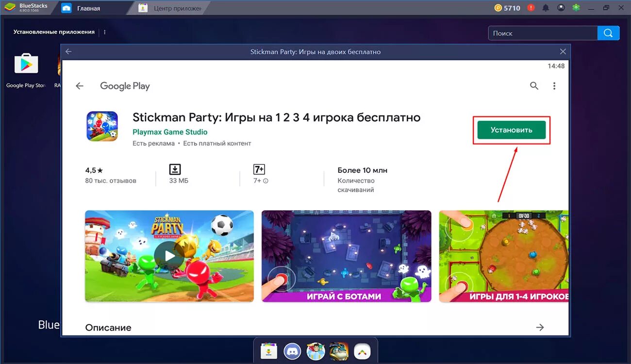631x364 pixels.
Task: Click the Есть платный контент label
Action: coord(217,143)
